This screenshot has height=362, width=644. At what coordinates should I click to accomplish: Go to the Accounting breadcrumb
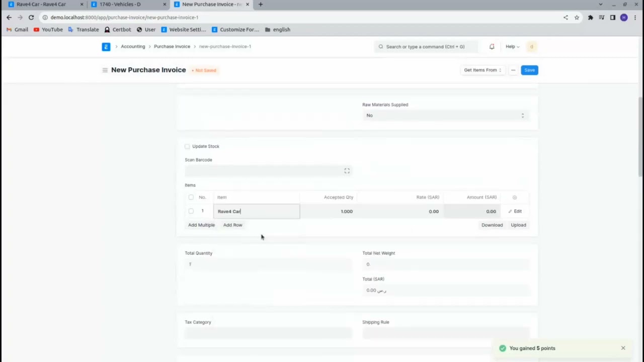pyautogui.click(x=133, y=46)
